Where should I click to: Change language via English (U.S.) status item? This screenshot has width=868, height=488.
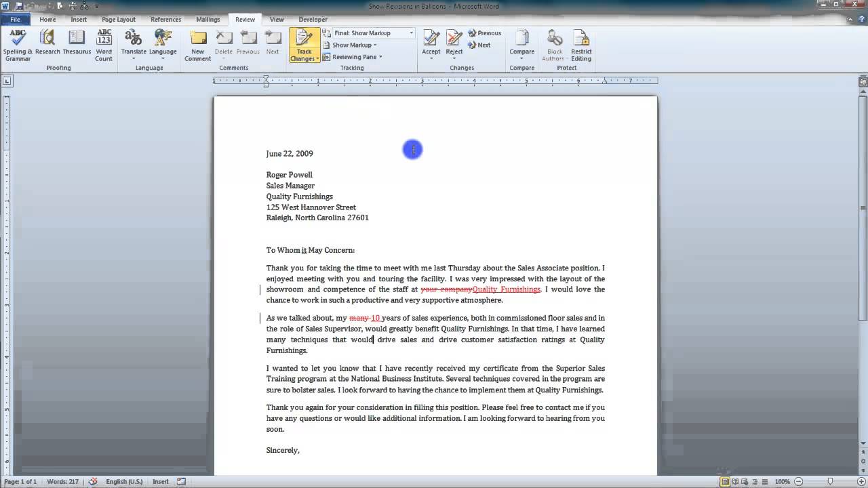(124, 481)
